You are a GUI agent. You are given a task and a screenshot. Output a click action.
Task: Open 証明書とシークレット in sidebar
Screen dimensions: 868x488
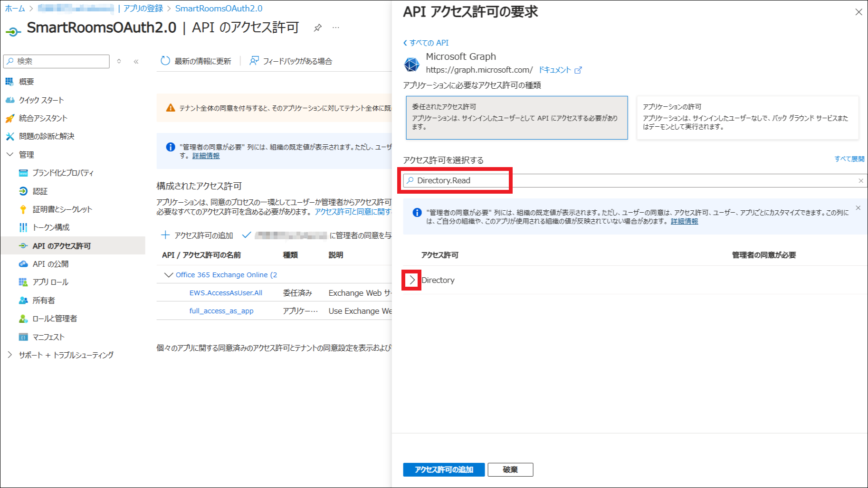62,209
